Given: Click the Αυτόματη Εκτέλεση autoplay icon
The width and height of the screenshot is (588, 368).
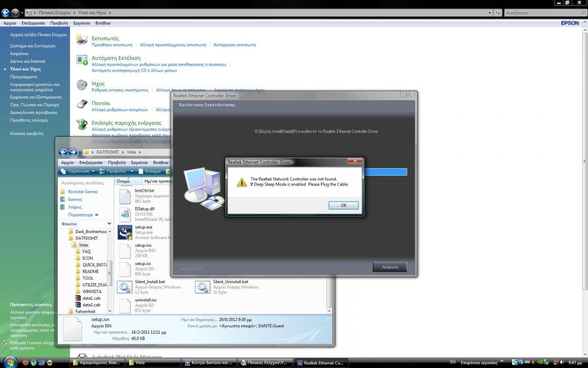Looking at the screenshot, I should (82, 60).
